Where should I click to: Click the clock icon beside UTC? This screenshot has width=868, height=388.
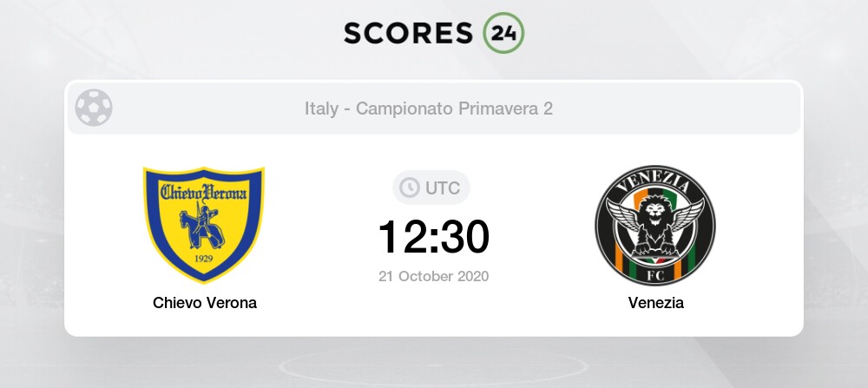(409, 187)
